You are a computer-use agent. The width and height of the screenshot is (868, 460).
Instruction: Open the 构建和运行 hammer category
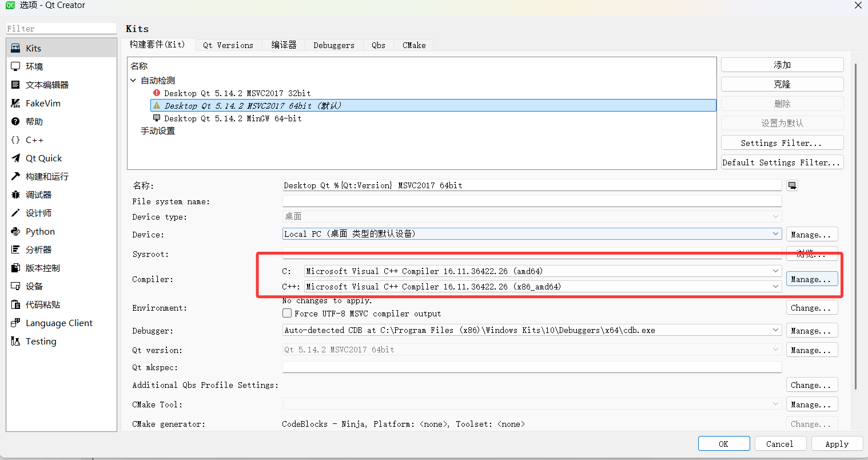[15, 176]
